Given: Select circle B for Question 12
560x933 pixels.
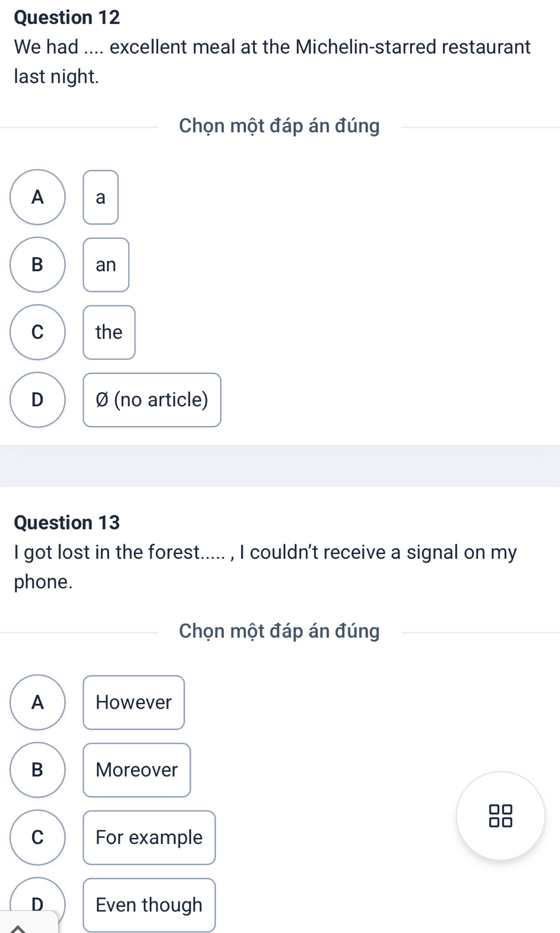Looking at the screenshot, I should 38,265.
